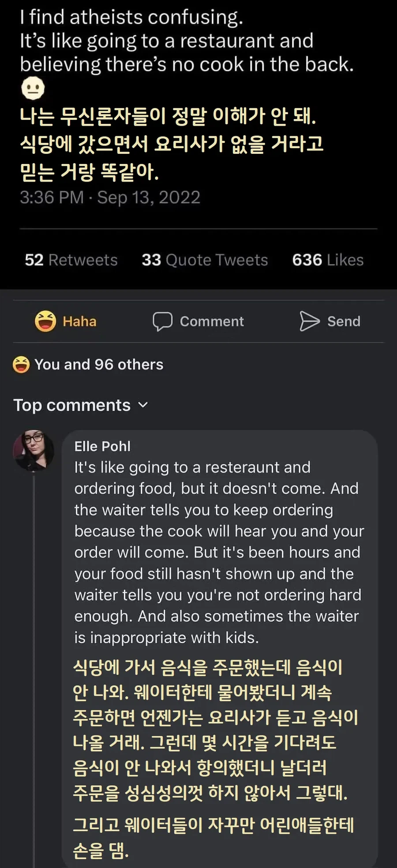Open Elle Pohl's profile picture
The height and width of the screenshot is (868, 397).
[34, 451]
